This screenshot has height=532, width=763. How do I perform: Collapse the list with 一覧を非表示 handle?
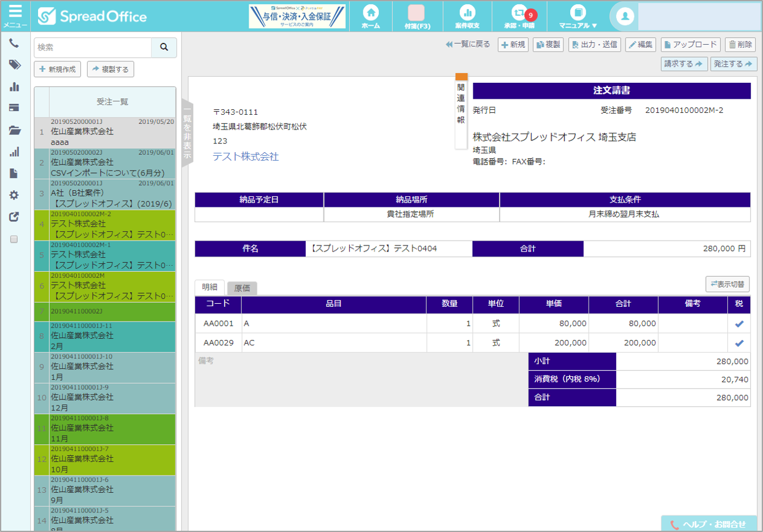click(187, 134)
